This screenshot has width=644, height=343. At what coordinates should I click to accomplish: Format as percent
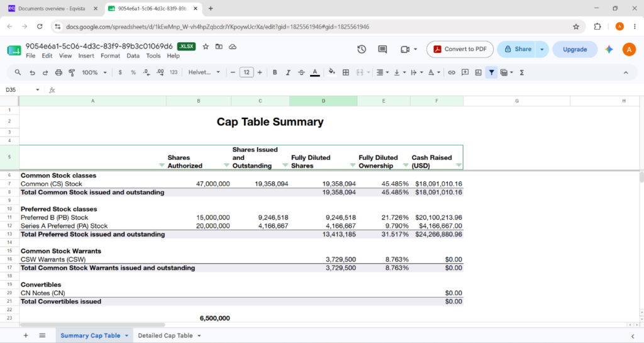click(x=133, y=72)
